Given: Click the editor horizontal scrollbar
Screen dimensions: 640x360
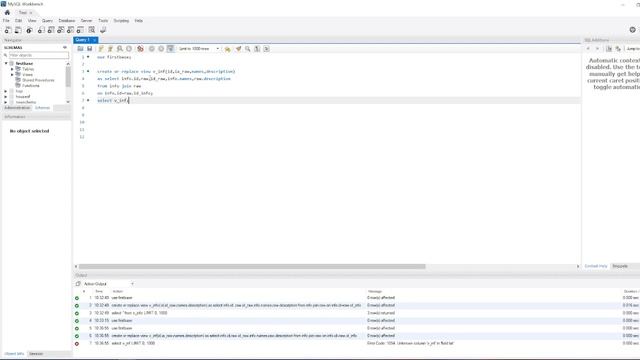Looking at the screenshot, I should pyautogui.click(x=252, y=267).
